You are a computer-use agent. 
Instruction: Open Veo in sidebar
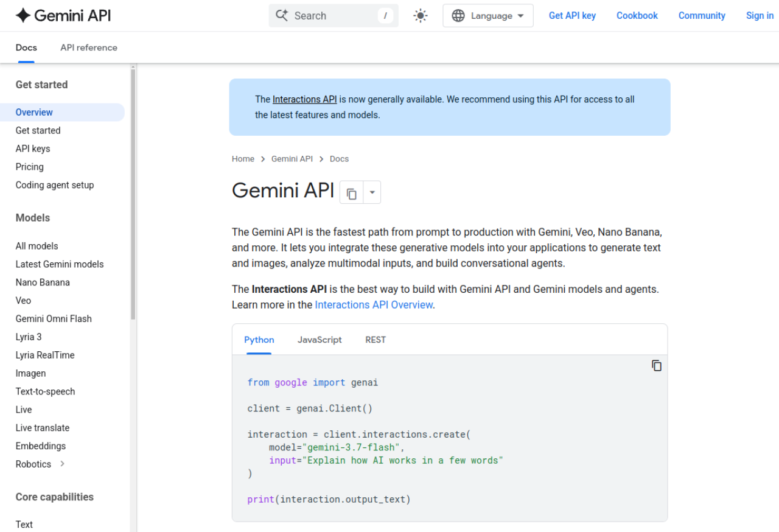coord(23,301)
